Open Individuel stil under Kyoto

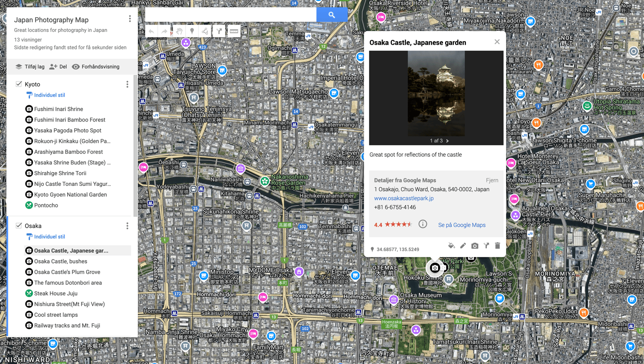49,95
